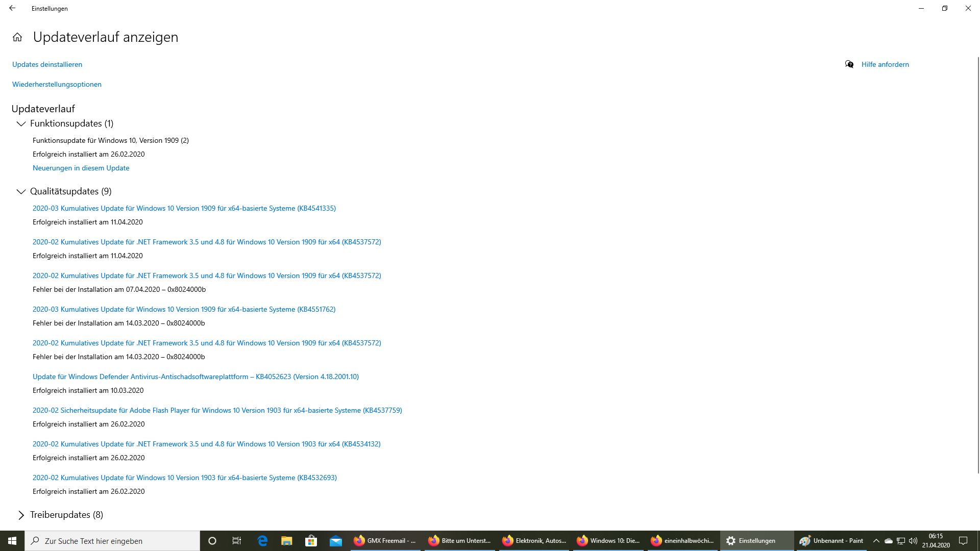Open the Wiederherstellungsoptionen link

(57, 84)
